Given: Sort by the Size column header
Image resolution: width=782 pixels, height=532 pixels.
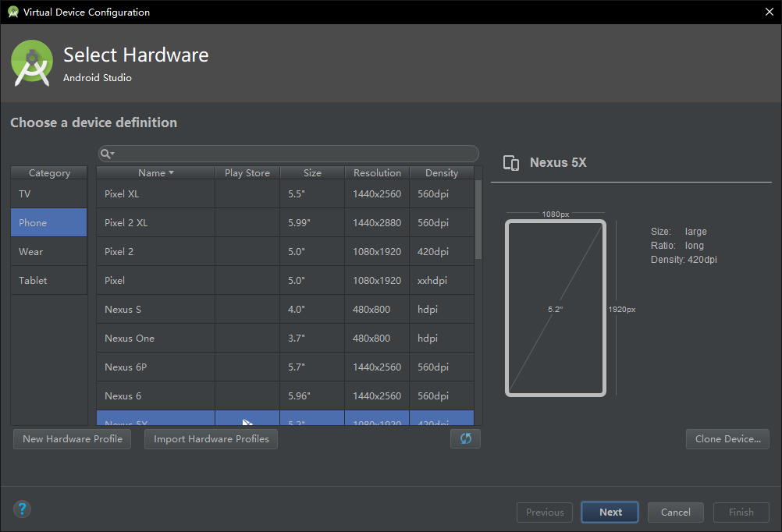Looking at the screenshot, I should tap(312, 173).
